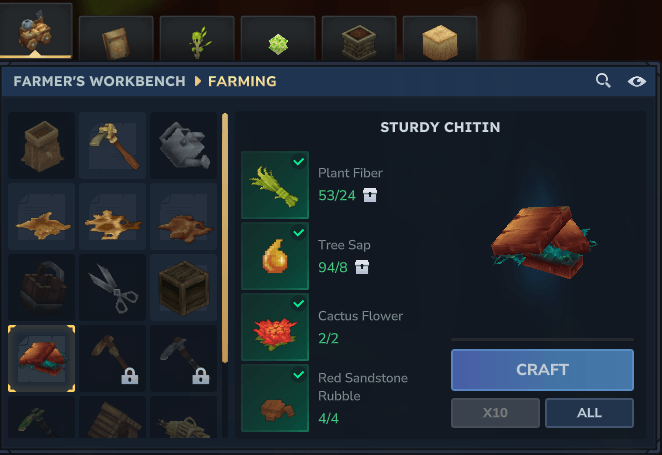
Task: Open the search magnifier icon
Action: [x=603, y=80]
